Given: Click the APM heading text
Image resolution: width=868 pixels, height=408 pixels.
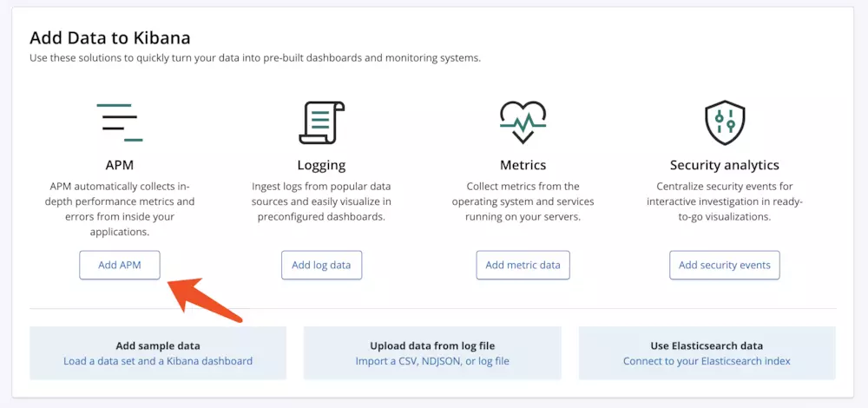Looking at the screenshot, I should (x=120, y=165).
